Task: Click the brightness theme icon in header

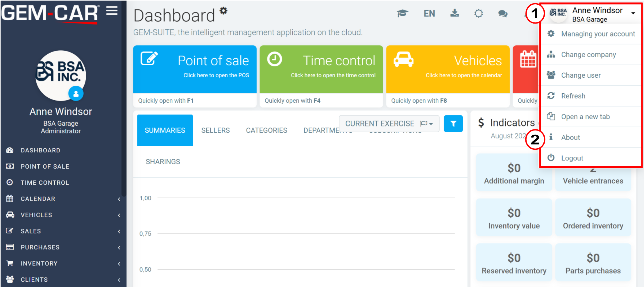Action: click(x=479, y=13)
